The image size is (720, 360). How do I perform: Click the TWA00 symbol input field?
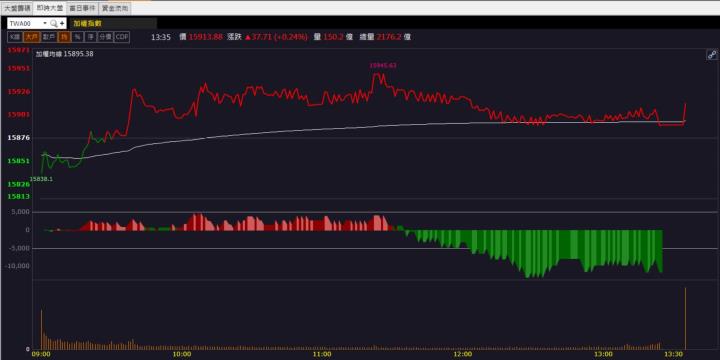(x=25, y=23)
